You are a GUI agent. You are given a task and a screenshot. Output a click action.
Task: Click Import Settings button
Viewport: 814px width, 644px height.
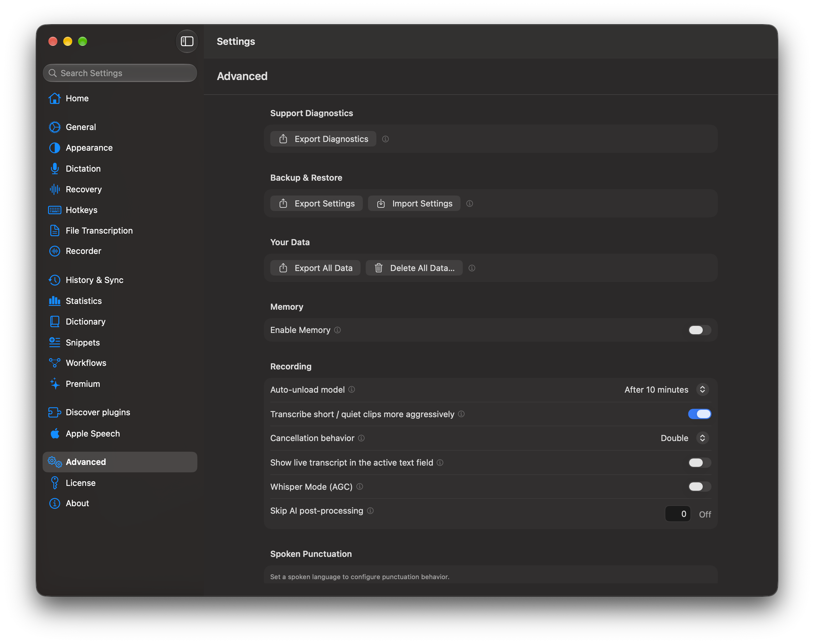coord(414,204)
